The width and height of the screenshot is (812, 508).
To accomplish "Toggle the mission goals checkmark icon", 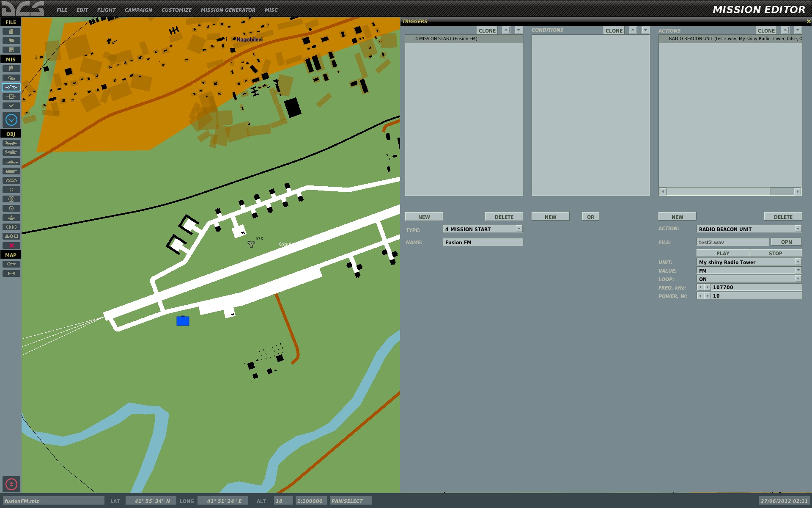I will coord(11,106).
